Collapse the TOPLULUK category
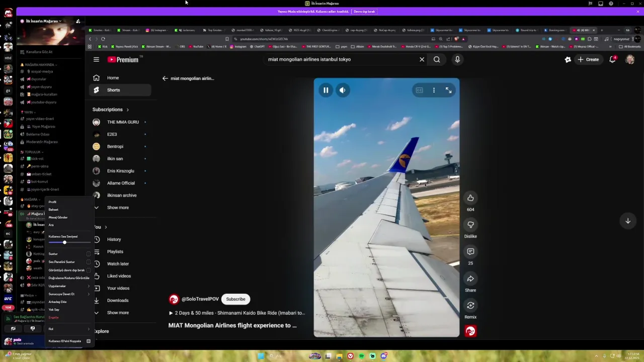 click(33, 152)
